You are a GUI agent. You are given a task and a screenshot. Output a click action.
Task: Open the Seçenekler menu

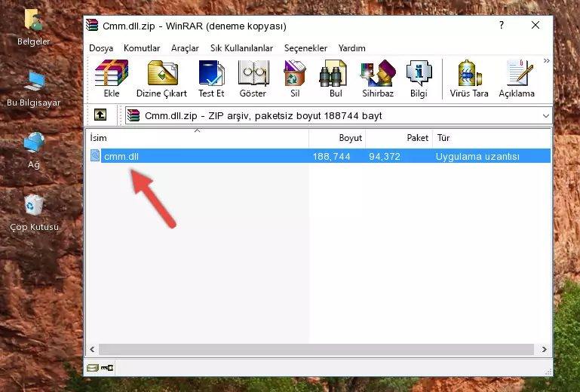305,48
